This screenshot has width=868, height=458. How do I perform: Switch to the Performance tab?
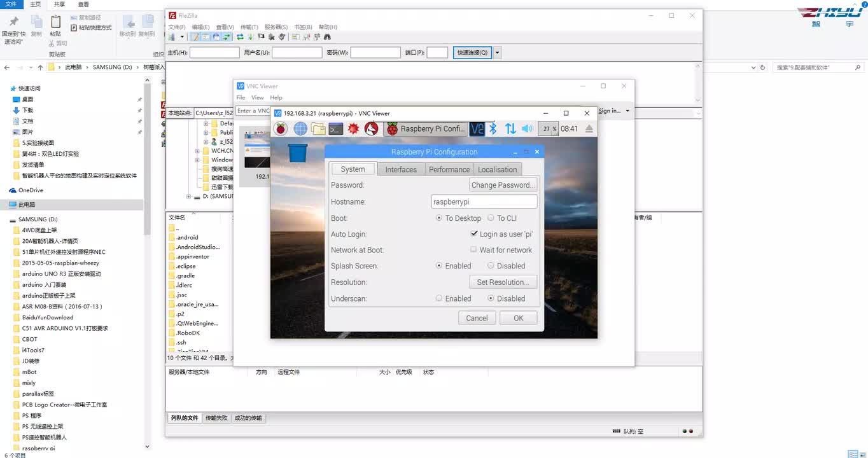click(449, 169)
